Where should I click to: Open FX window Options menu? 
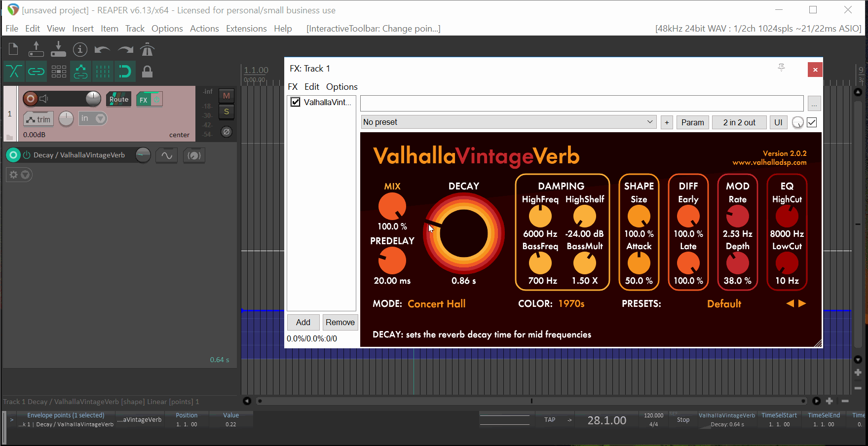coord(342,87)
